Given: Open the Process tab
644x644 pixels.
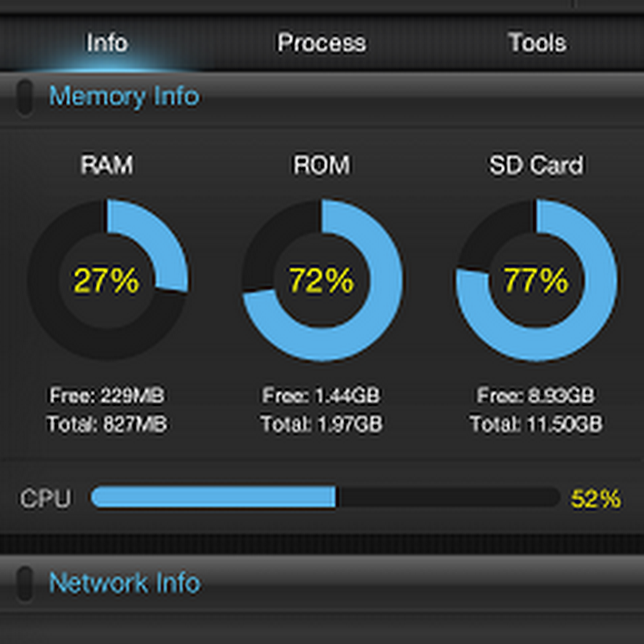Looking at the screenshot, I should (x=321, y=43).
